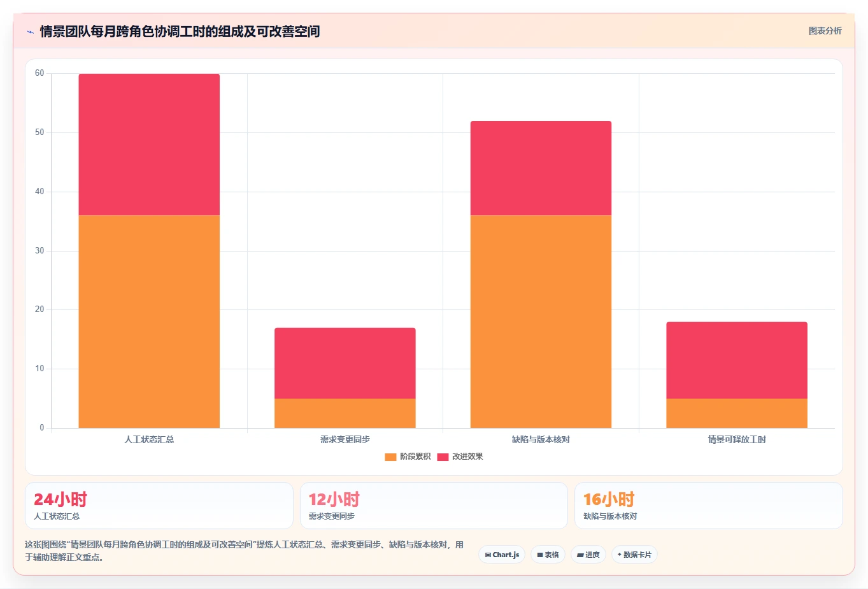The image size is (868, 589).
Task: Click y-axis value 30
Action: coord(39,251)
